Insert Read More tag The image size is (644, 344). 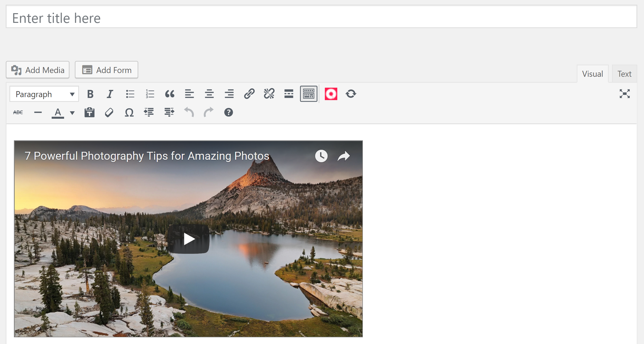(x=289, y=94)
